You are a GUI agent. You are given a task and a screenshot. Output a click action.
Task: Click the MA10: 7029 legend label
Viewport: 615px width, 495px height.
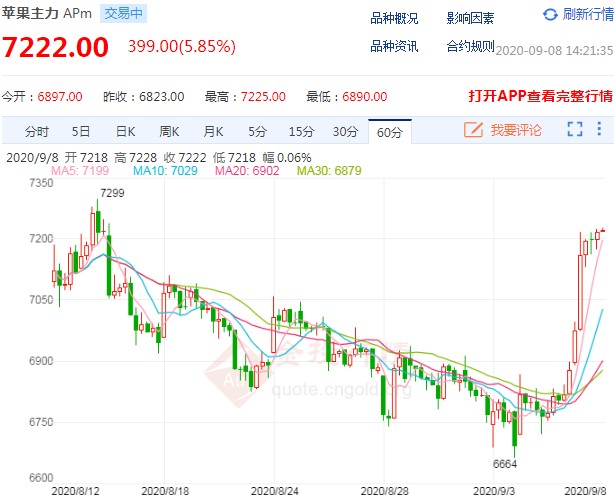tap(165, 171)
